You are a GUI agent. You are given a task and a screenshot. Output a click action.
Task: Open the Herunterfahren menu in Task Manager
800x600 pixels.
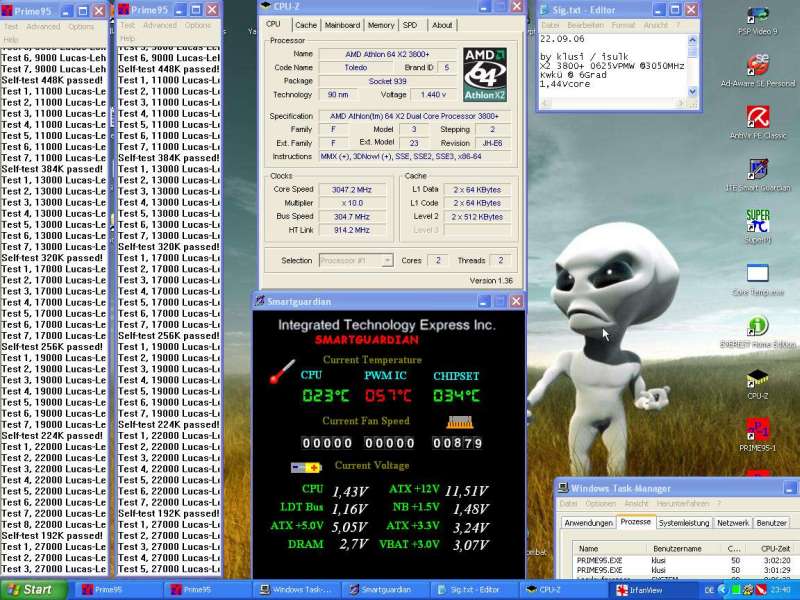coord(682,504)
